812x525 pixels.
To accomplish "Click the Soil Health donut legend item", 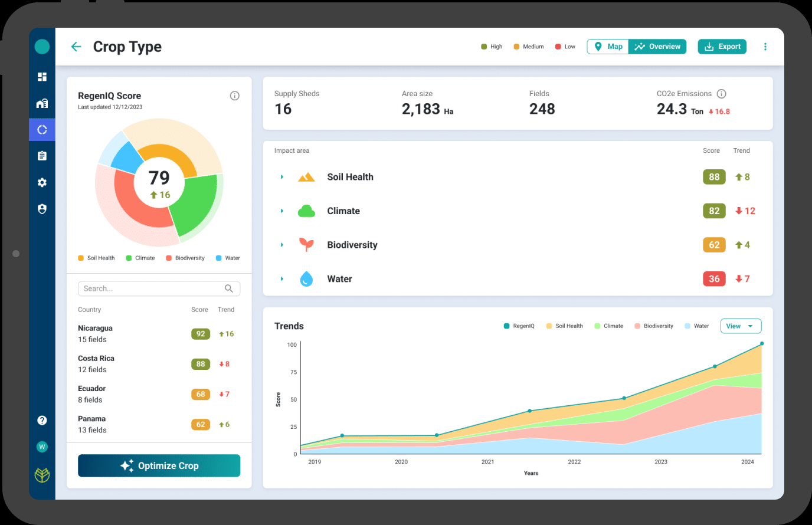I will [96, 258].
